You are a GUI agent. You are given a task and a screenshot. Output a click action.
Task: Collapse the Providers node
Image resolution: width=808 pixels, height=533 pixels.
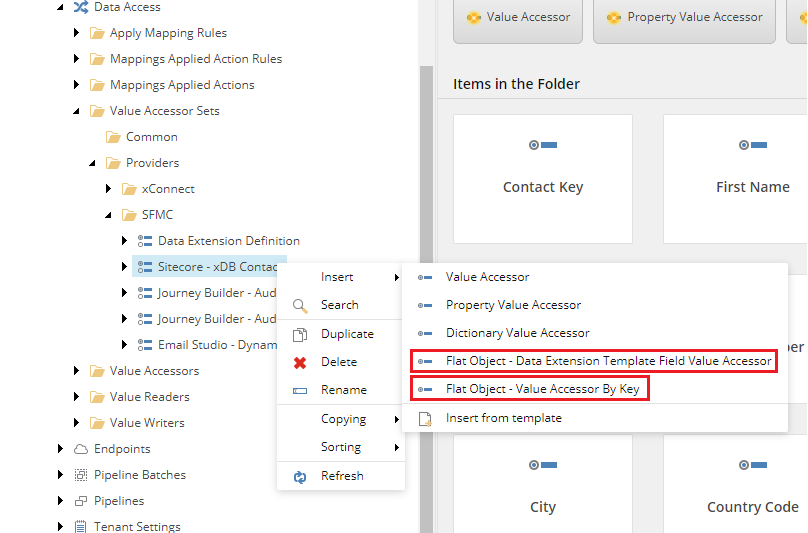(92, 163)
